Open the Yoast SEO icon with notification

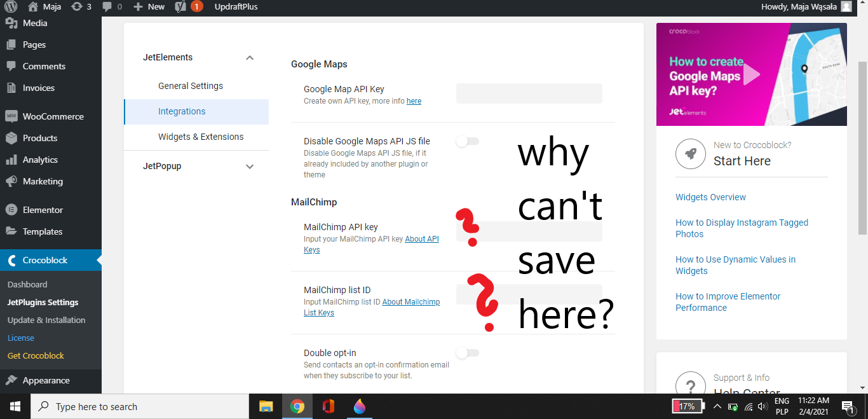click(180, 6)
